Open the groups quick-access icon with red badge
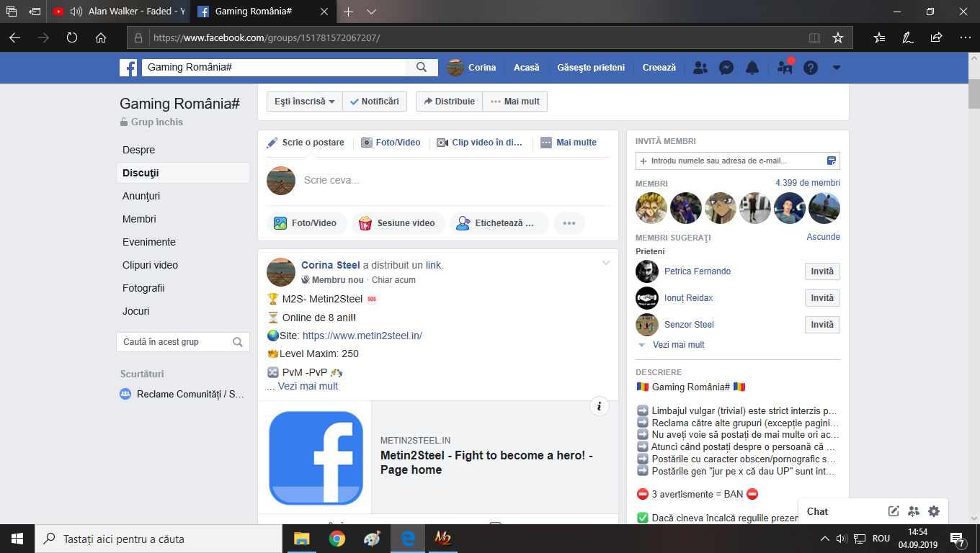 [x=785, y=68]
